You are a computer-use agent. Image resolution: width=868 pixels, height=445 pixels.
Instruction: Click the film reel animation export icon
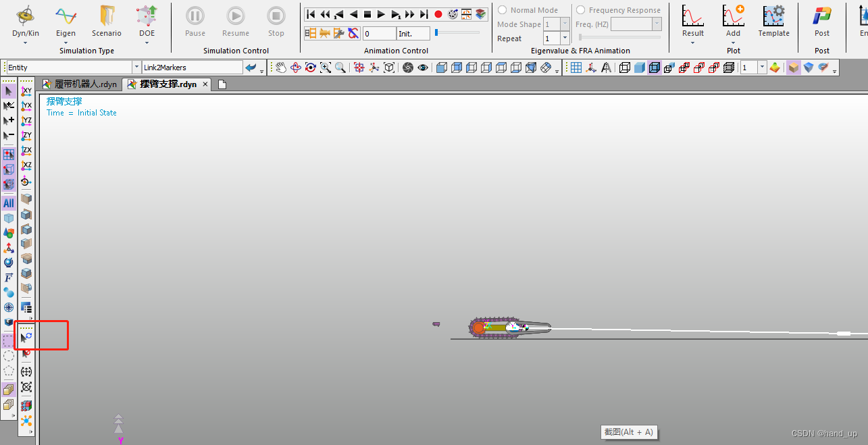point(453,14)
